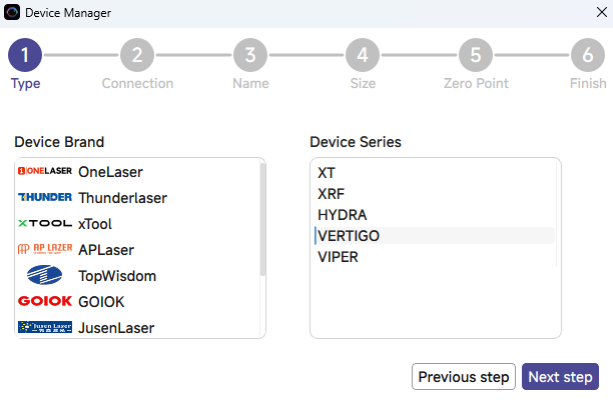
Task: Jump to step 3 Name
Action: tap(250, 55)
